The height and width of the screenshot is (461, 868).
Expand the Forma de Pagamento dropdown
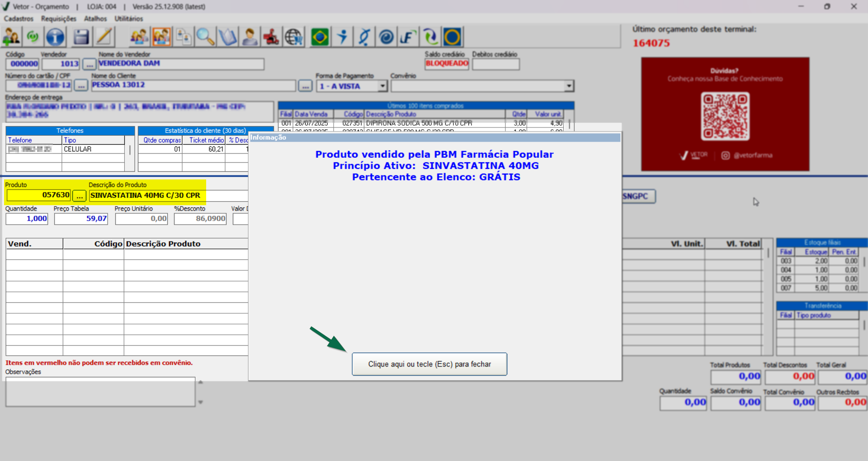383,86
